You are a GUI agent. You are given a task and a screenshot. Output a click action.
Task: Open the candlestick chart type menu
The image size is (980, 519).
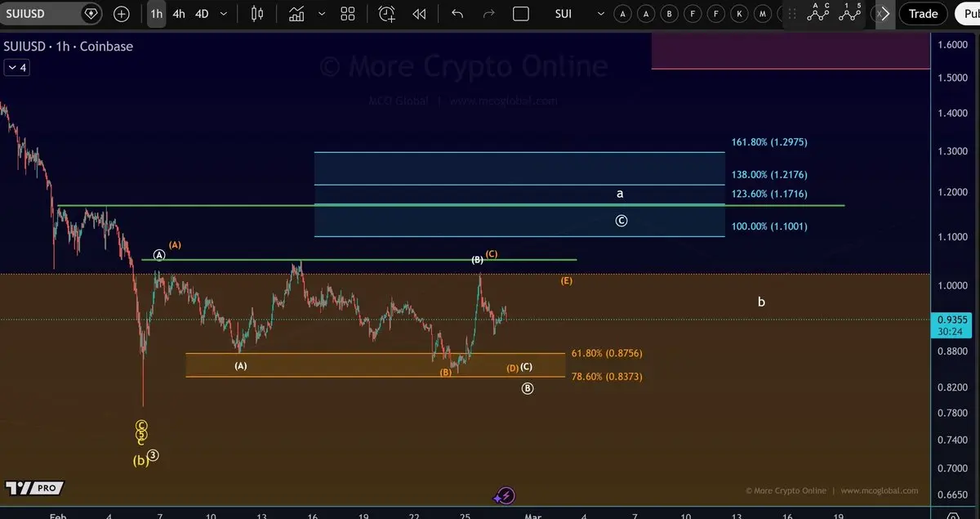click(258, 14)
